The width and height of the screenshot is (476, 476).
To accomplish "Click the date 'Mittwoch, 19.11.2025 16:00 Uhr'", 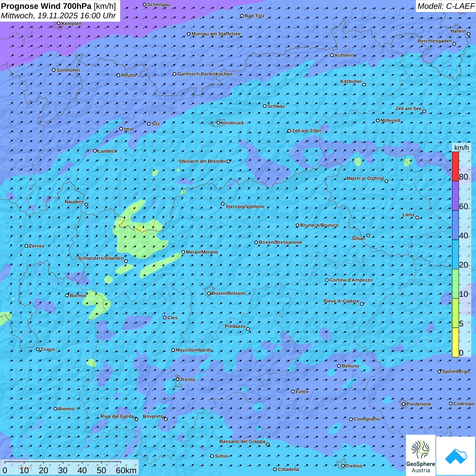I will coord(58,16).
